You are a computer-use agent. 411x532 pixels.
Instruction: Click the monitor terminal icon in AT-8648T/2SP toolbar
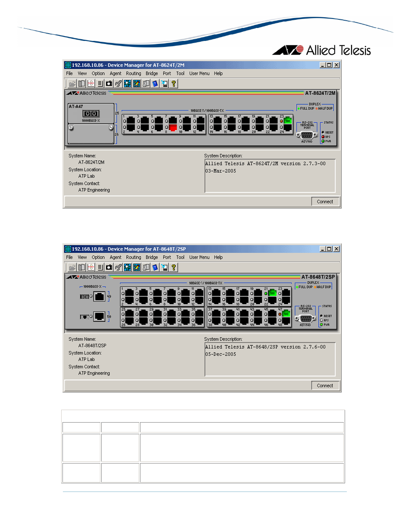tap(164, 268)
